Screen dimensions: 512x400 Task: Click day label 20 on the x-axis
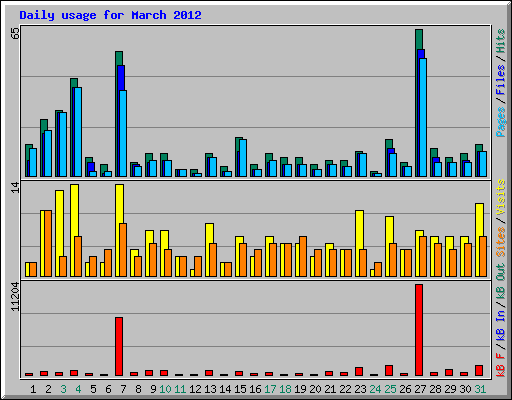[315, 389]
